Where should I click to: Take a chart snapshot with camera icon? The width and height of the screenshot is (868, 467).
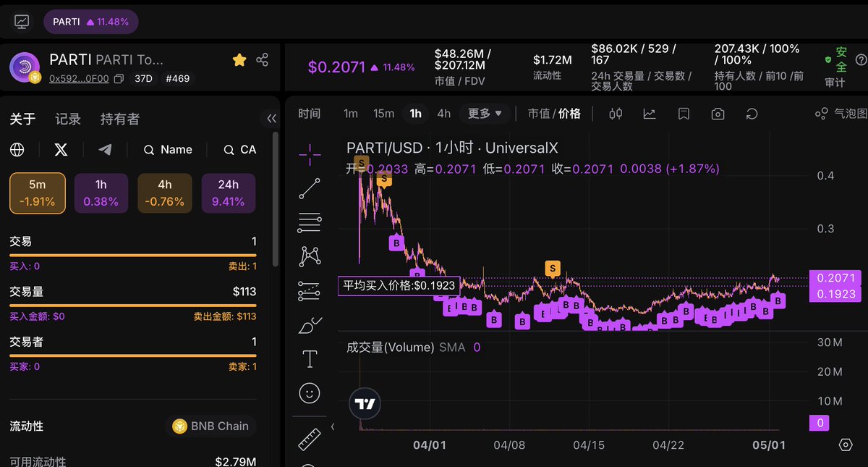718,114
